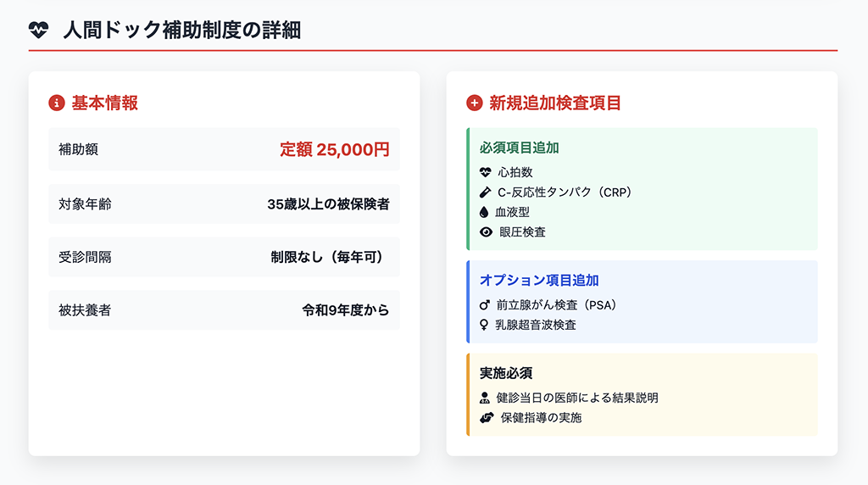Screen dimensions: 868x485
Task: Click the 受診間隔 row label
Action: coord(86,257)
